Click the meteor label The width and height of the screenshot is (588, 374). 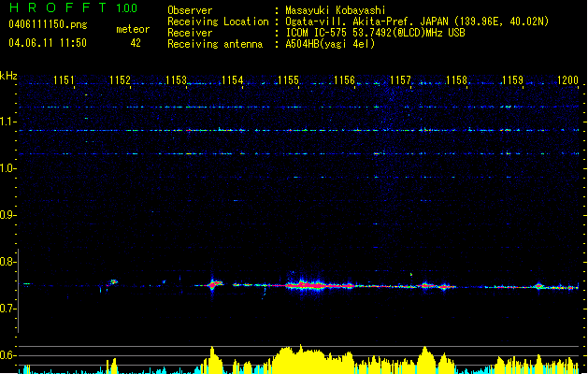tap(133, 29)
